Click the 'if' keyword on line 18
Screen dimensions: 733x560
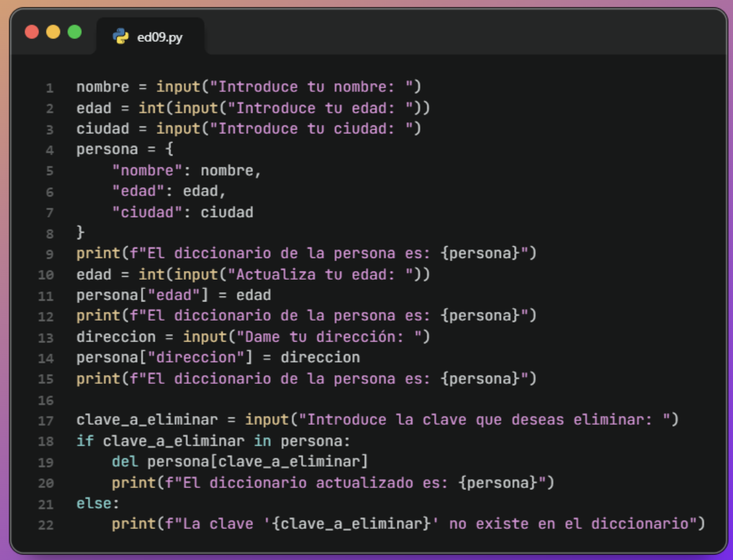(85, 441)
